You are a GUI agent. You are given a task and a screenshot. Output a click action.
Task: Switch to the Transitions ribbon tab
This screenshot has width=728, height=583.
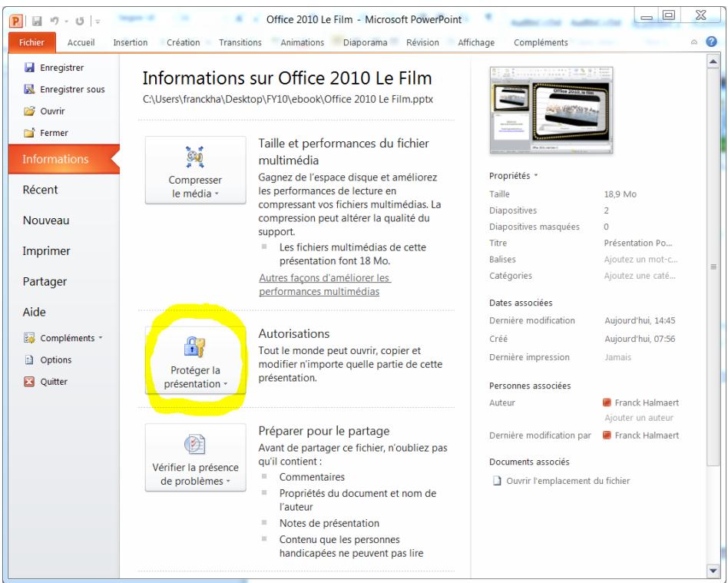(240, 42)
